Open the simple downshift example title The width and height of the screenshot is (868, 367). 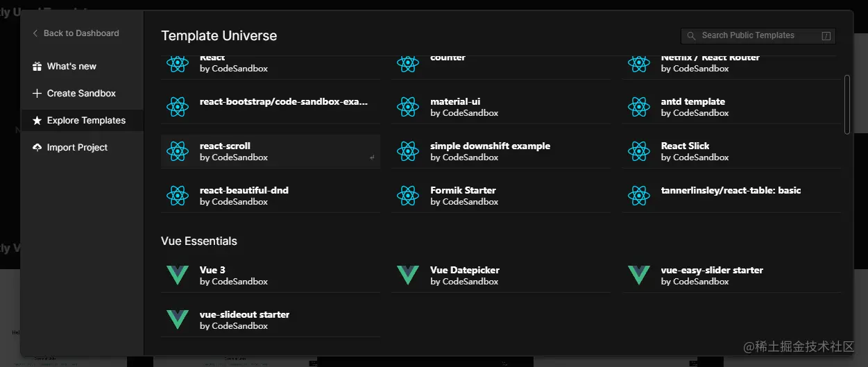[x=490, y=146]
